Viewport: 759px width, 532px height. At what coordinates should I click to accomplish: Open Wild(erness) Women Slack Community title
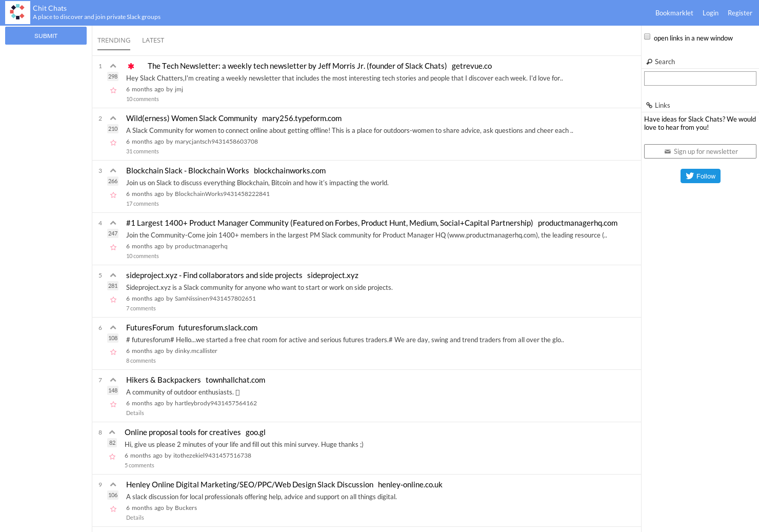point(192,118)
